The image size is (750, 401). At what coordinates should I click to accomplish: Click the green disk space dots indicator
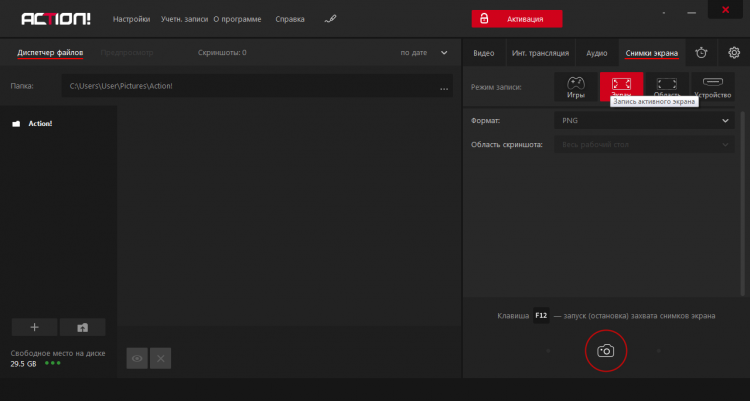point(53,363)
